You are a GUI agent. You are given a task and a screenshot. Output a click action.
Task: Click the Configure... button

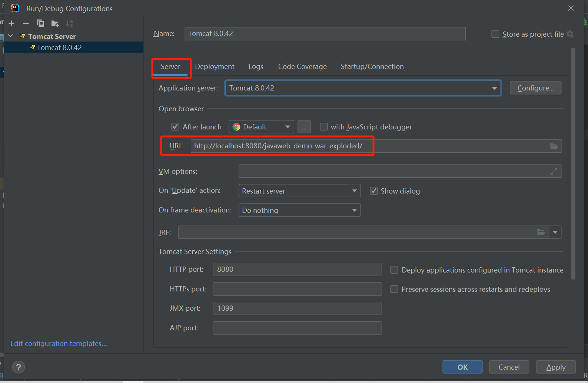point(535,88)
